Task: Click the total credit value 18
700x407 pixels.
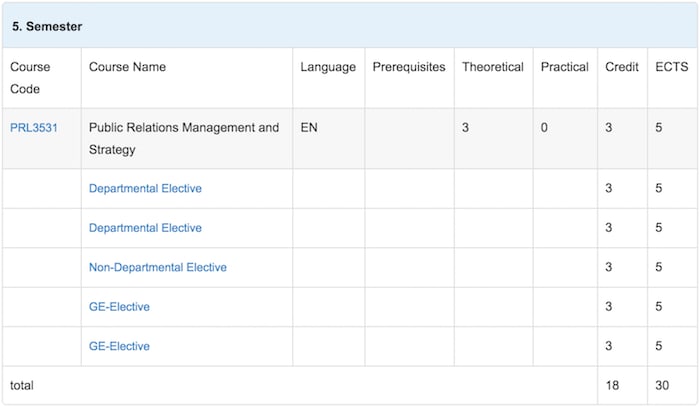Action: coord(612,385)
